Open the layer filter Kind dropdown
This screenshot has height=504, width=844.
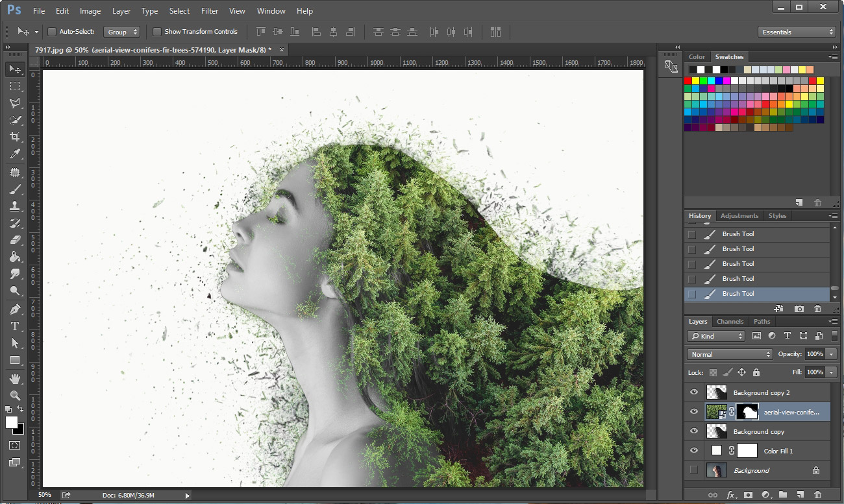[x=717, y=336]
